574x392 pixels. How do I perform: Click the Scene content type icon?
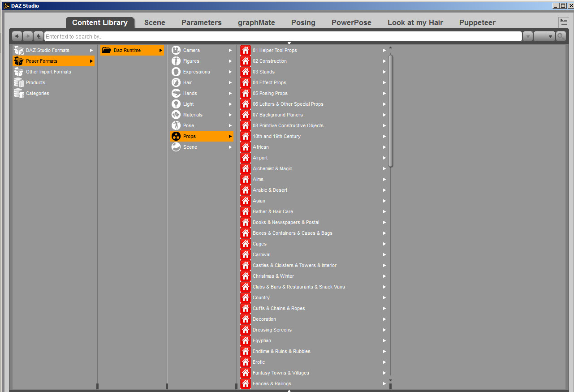click(176, 147)
